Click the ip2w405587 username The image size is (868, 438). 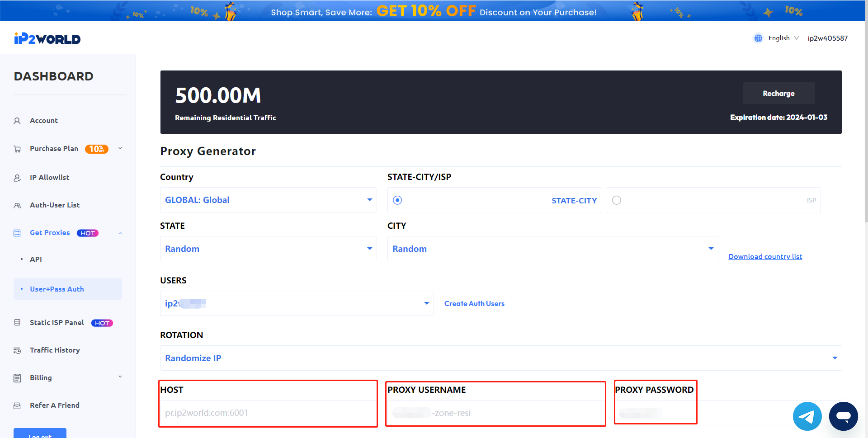click(828, 38)
